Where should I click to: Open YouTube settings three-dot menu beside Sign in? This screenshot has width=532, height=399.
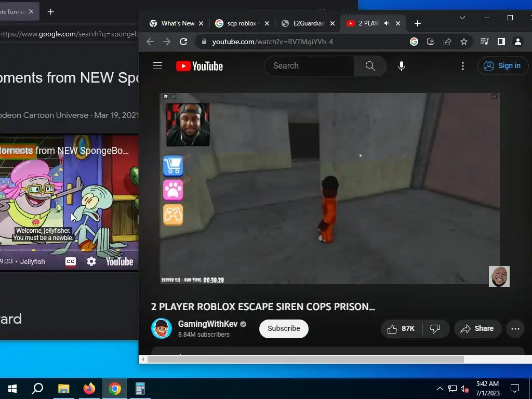(463, 66)
